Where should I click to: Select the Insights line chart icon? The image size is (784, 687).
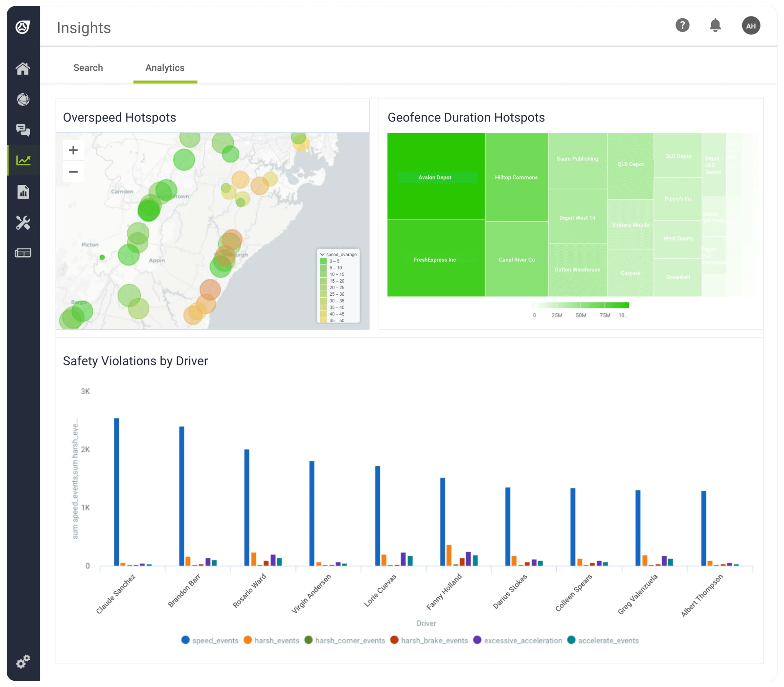(x=23, y=160)
